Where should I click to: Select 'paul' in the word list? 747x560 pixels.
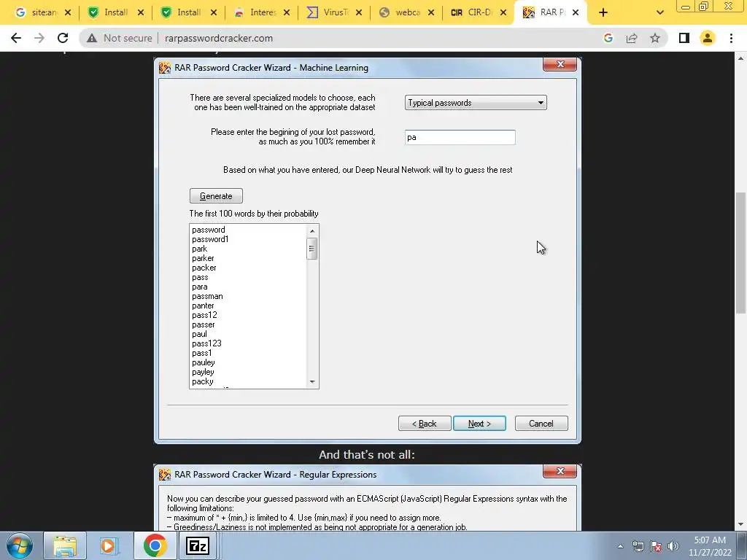(199, 334)
